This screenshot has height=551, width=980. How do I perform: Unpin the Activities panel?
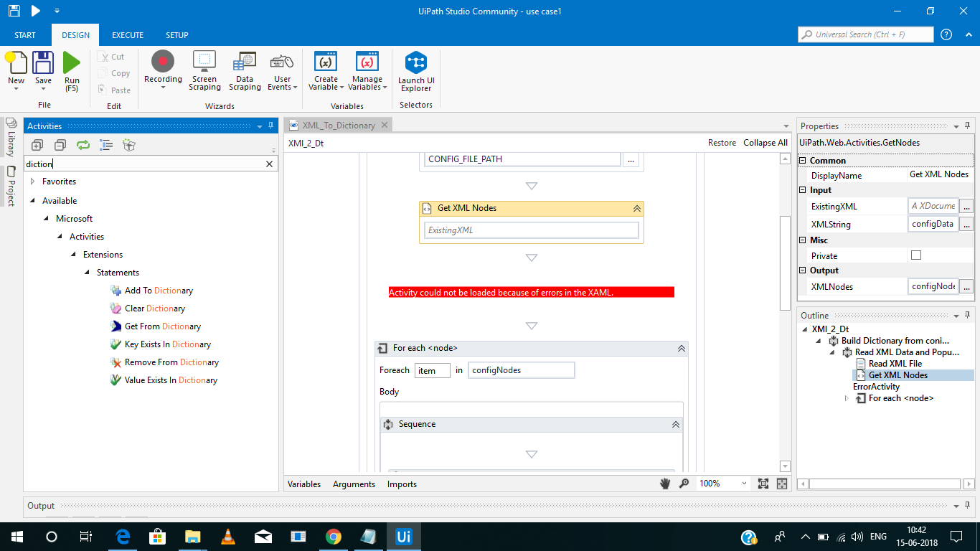(x=269, y=126)
